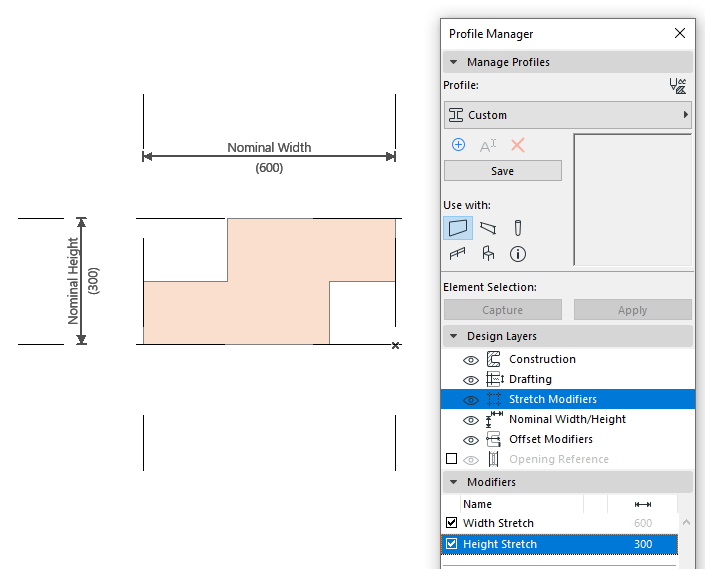
Task: Hide the Drafting layer eye
Action: (471, 380)
